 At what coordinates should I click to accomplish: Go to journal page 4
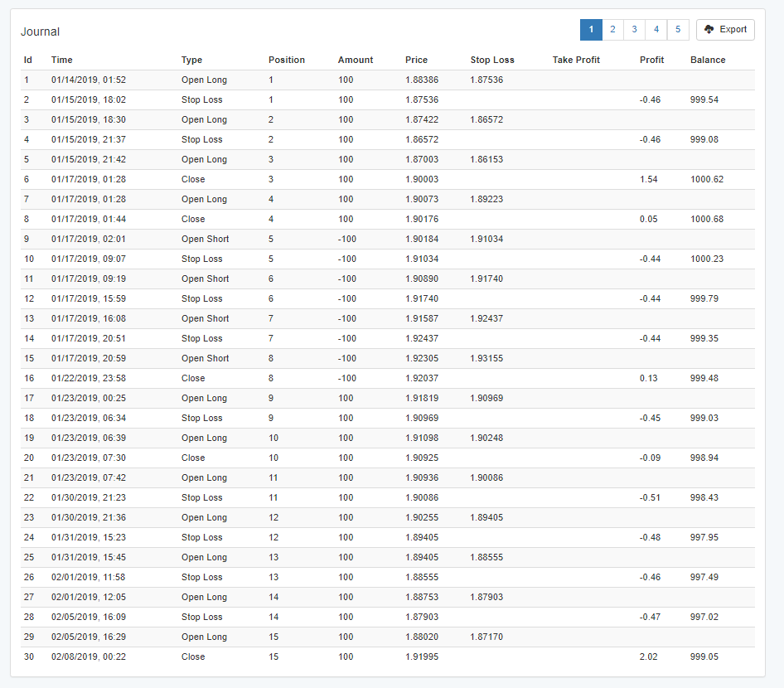tap(656, 30)
